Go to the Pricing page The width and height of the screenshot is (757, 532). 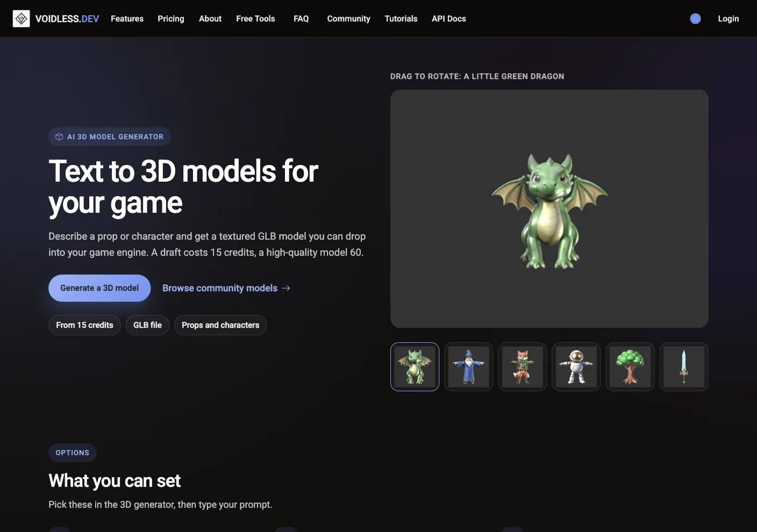click(171, 19)
